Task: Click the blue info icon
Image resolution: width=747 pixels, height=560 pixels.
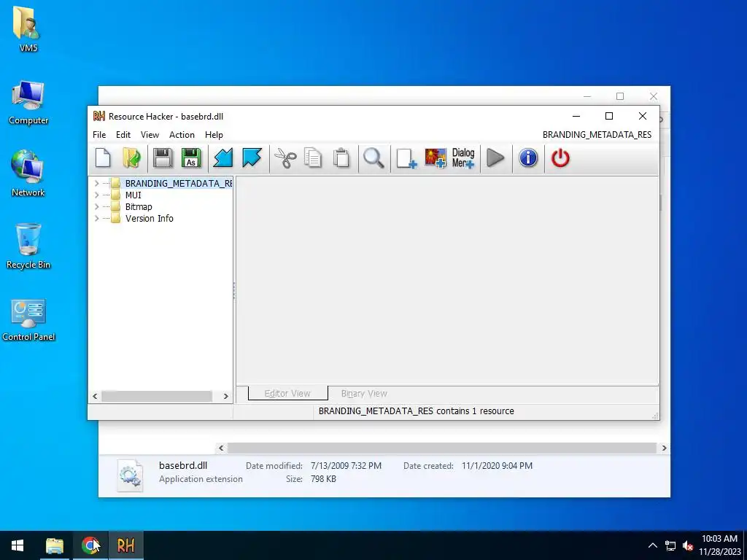Action: point(528,158)
